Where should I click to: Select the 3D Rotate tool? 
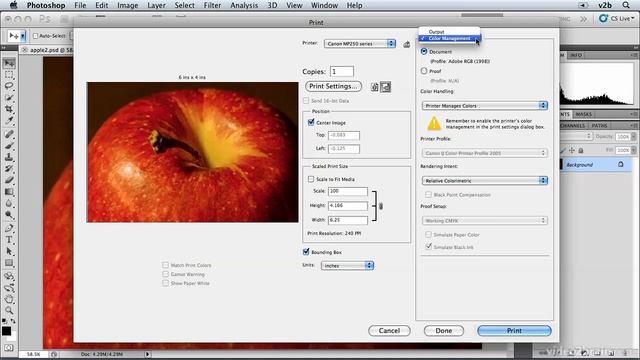coord(9,276)
